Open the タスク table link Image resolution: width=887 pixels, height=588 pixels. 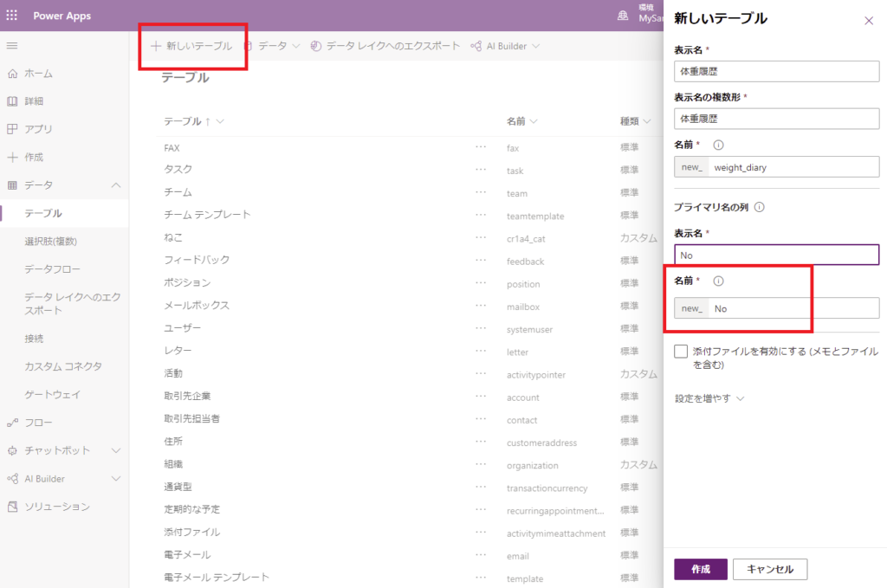pos(178,169)
